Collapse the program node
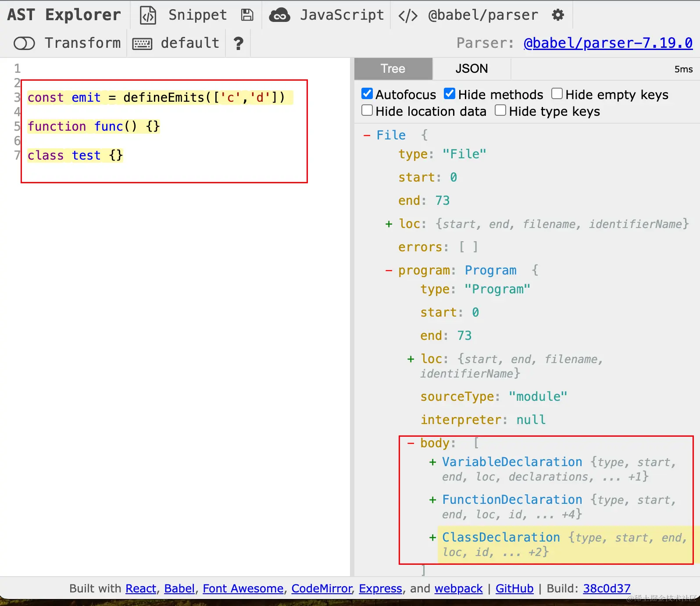 389,271
